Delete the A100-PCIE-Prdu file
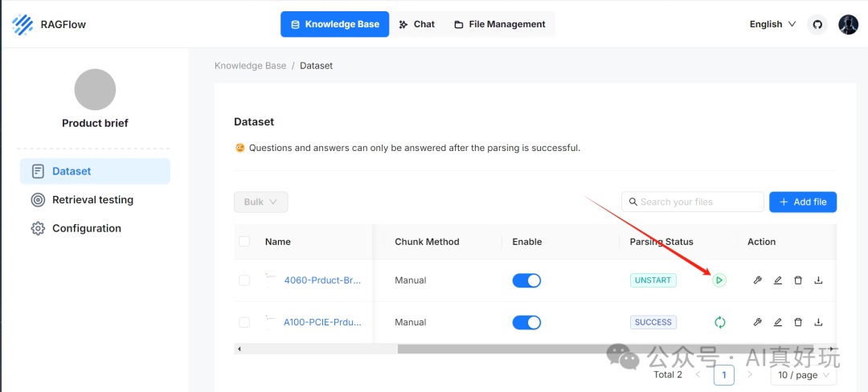The height and width of the screenshot is (392, 868). point(798,322)
